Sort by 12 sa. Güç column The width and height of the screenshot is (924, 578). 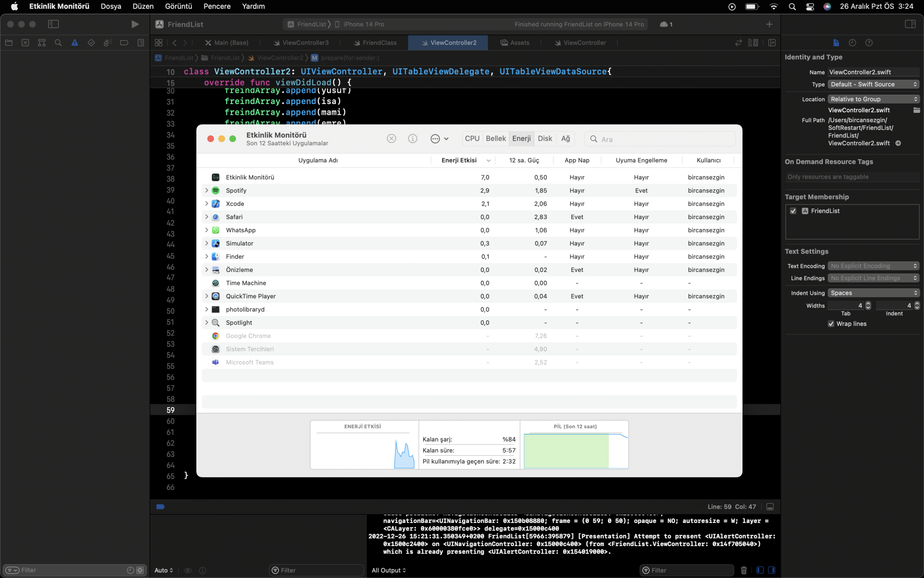524,160
